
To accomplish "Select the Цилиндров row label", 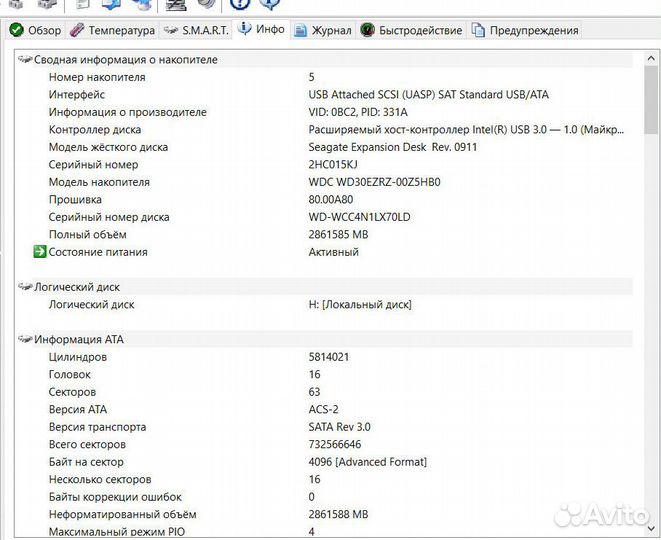I will 78,357.
